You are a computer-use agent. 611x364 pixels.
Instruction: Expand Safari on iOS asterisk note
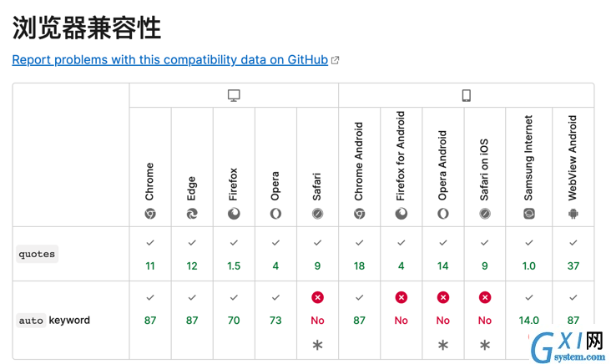[x=485, y=345]
